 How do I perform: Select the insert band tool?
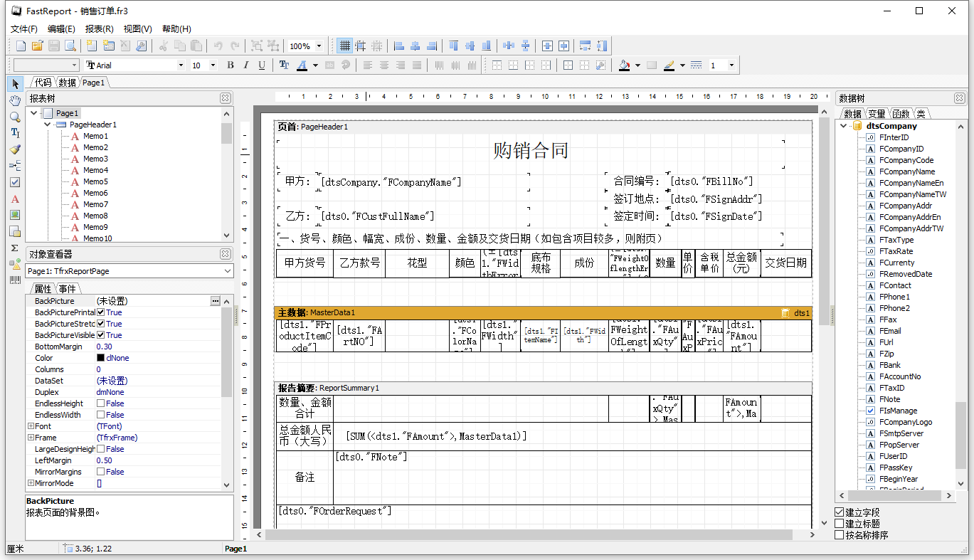[x=15, y=166]
